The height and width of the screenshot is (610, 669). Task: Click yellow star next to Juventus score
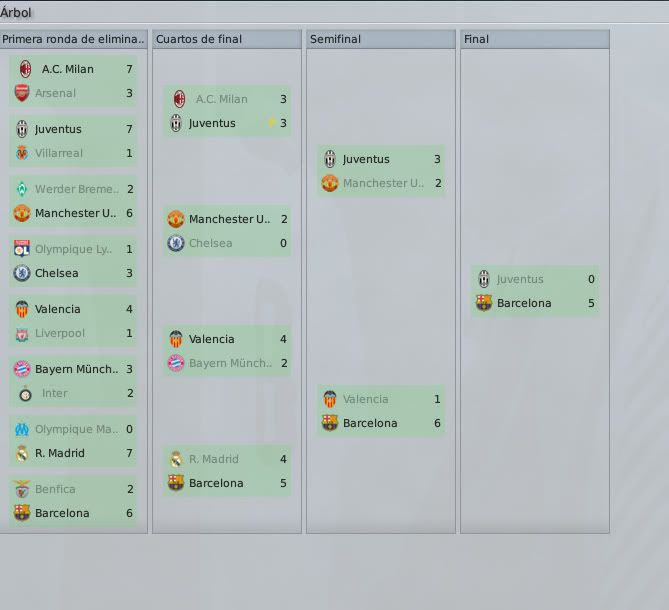pos(271,123)
